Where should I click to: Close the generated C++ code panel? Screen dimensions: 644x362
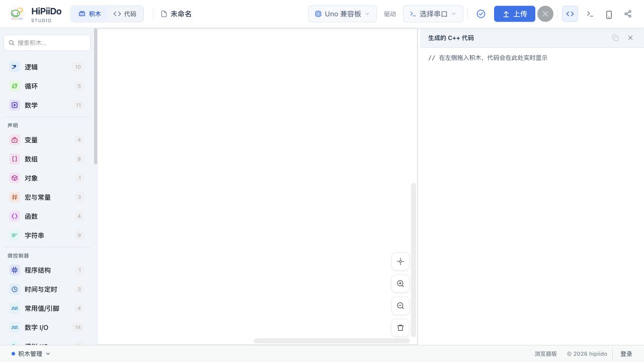pyautogui.click(x=630, y=38)
